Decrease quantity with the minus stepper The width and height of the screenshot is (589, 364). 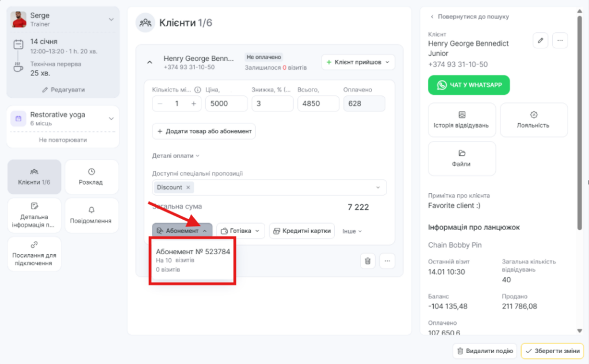pos(160,104)
